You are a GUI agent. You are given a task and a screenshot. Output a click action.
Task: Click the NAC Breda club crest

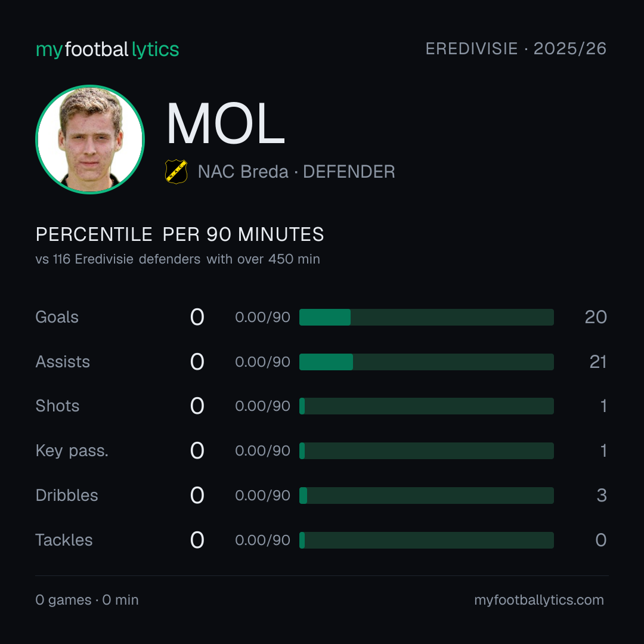coord(176,172)
